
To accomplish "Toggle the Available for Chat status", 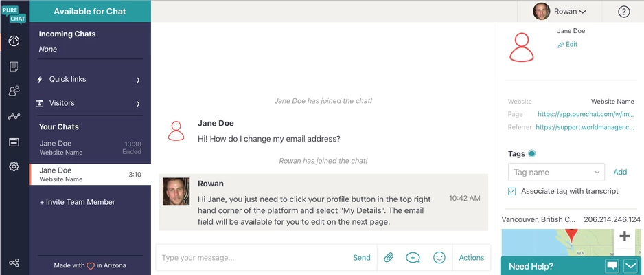I will [90, 11].
